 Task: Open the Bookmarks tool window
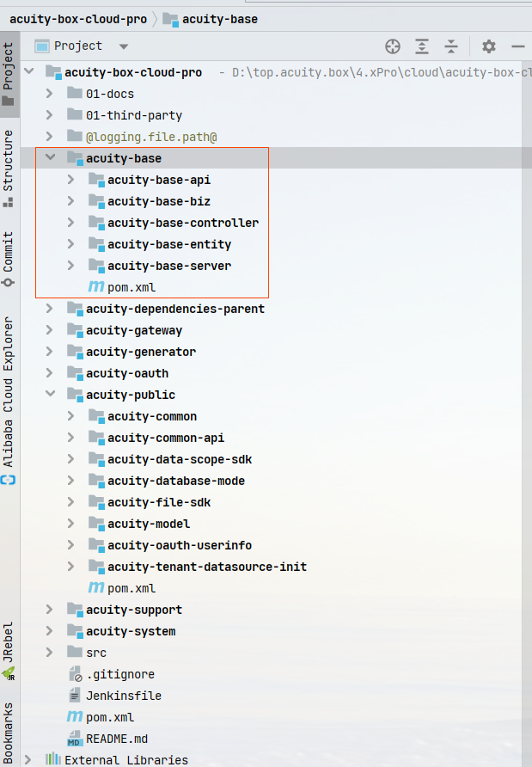coord(9,731)
